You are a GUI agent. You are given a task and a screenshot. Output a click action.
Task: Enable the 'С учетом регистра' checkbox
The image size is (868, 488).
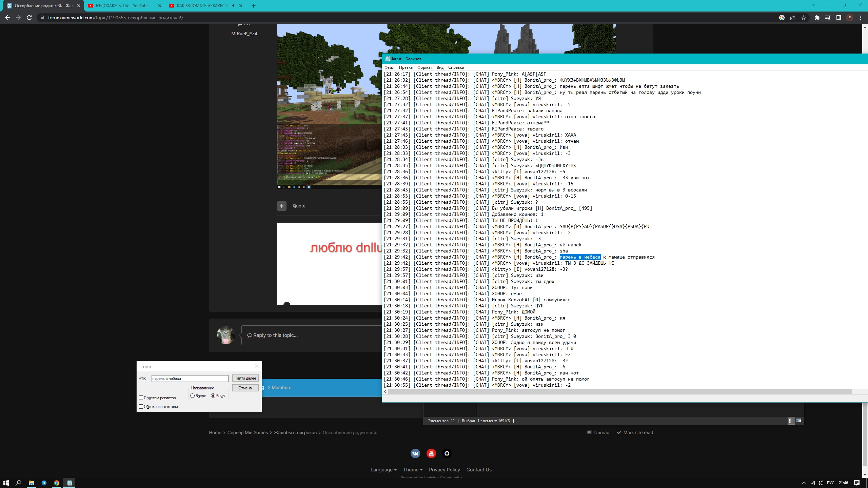coord(141,398)
